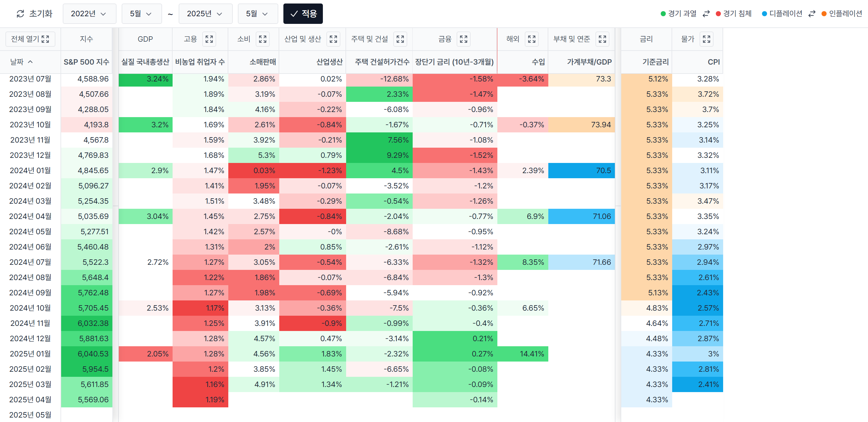Click the CPI column header
The width and height of the screenshot is (868, 422).
(713, 62)
